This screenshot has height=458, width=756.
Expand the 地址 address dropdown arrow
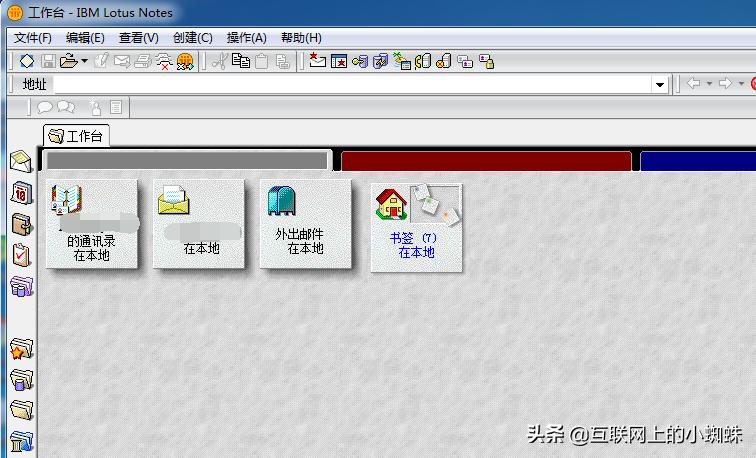(660, 85)
